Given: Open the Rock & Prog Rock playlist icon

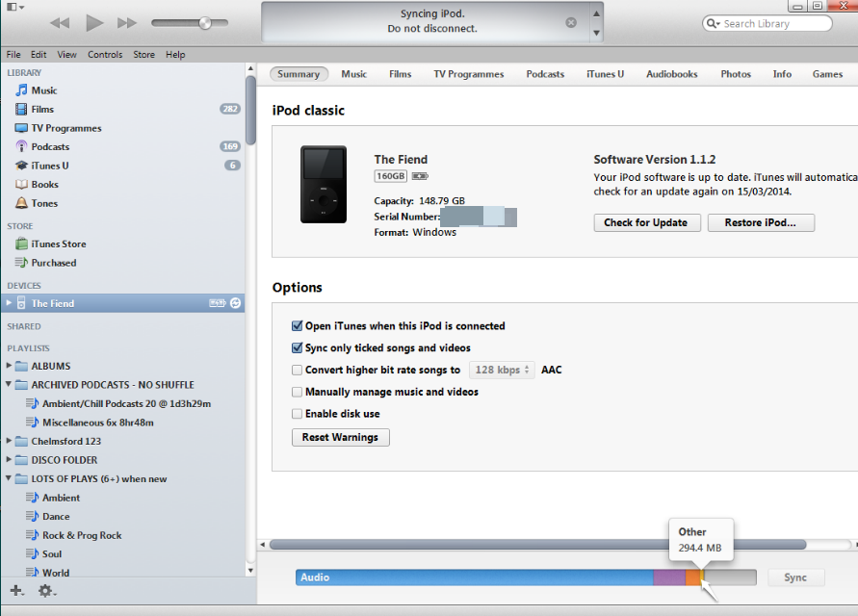Looking at the screenshot, I should [x=33, y=535].
